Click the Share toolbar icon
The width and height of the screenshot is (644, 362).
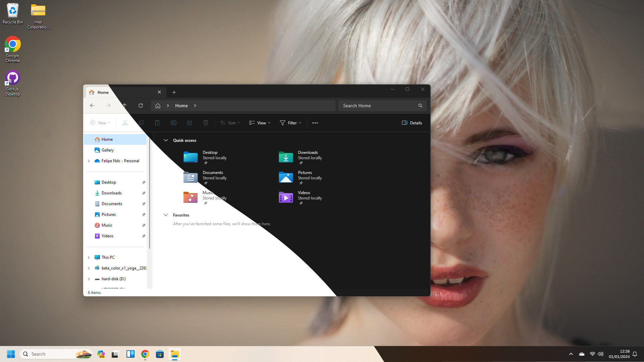coord(190,123)
